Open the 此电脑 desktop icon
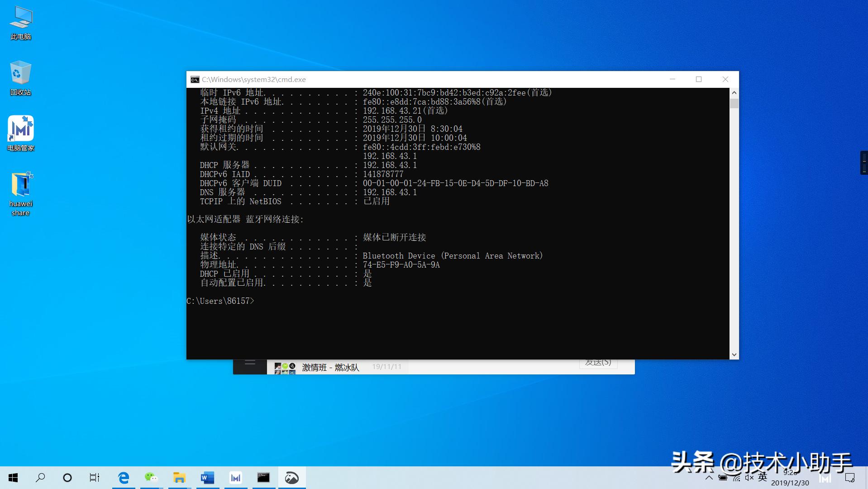The width and height of the screenshot is (868, 489). (21, 23)
